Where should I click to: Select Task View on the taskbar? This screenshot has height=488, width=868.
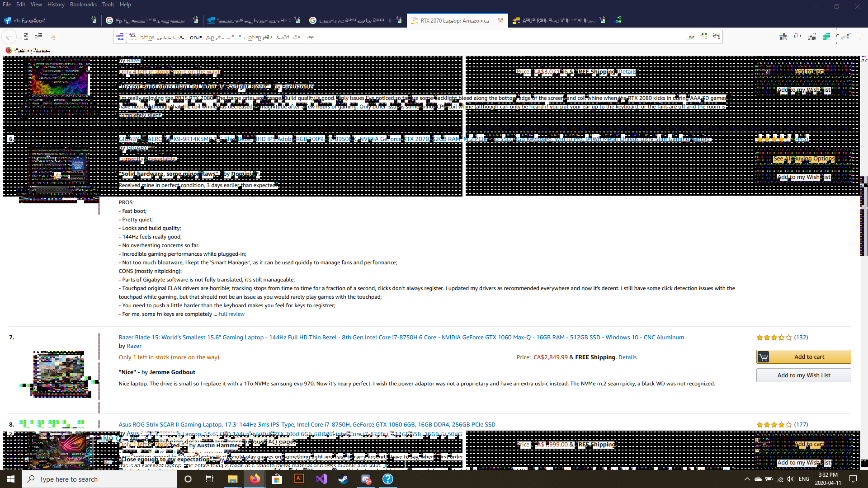210,479
